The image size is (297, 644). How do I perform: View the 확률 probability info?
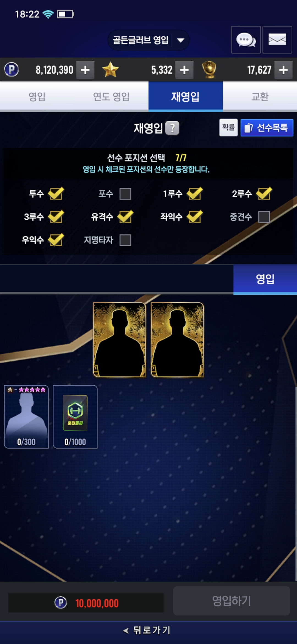coord(229,127)
